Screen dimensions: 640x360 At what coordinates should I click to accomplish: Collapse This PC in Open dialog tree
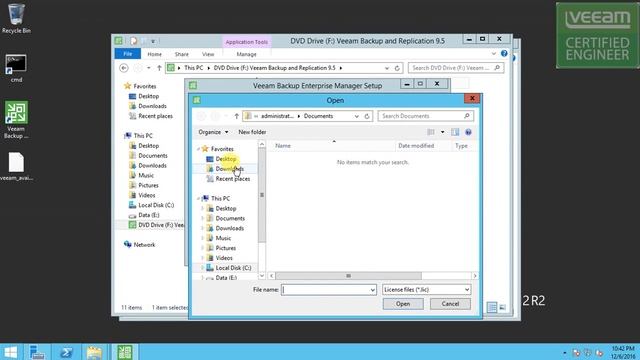pyautogui.click(x=198, y=199)
